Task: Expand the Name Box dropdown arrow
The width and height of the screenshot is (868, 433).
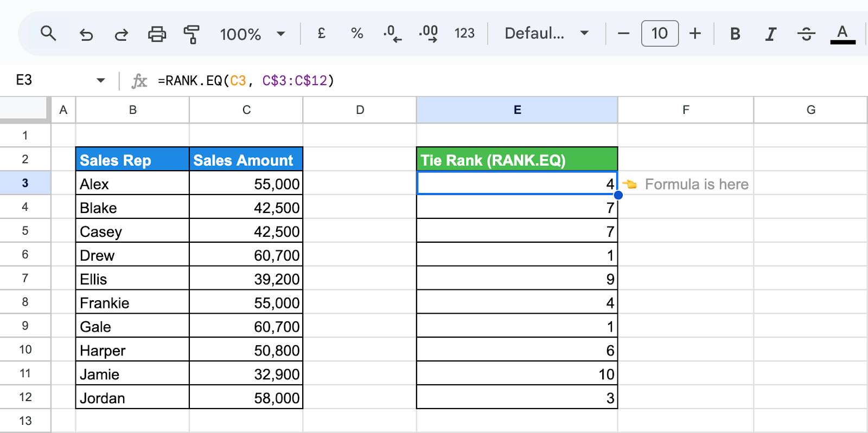Action: coord(101,81)
